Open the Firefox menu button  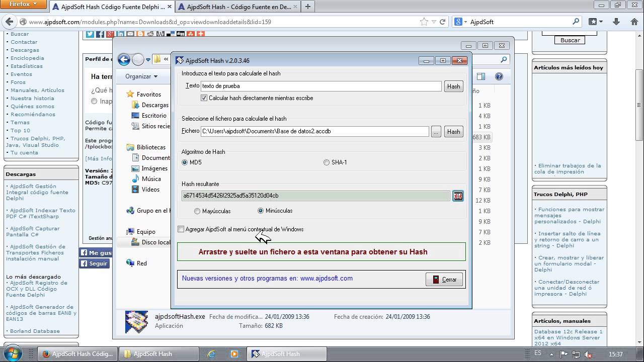point(23,4)
